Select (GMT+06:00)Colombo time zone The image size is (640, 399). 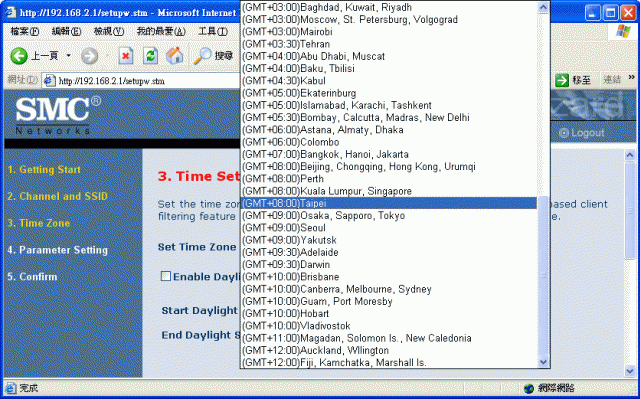(x=389, y=142)
